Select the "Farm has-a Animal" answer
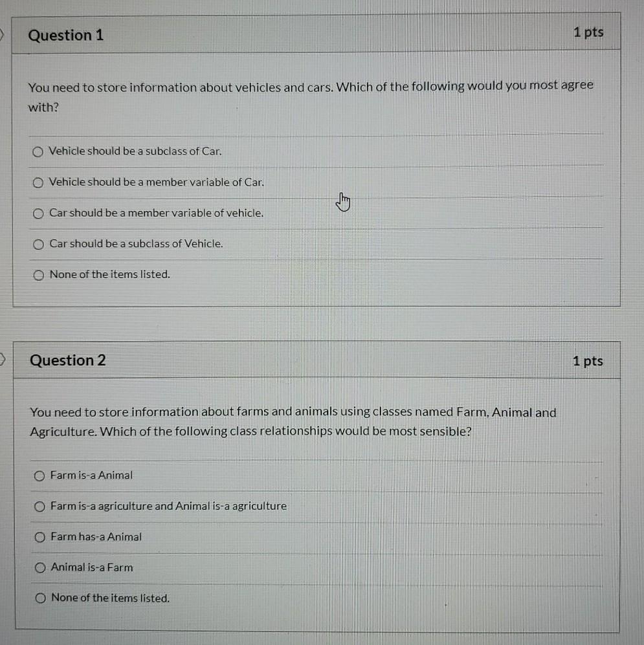The image size is (644, 645). click(39, 536)
